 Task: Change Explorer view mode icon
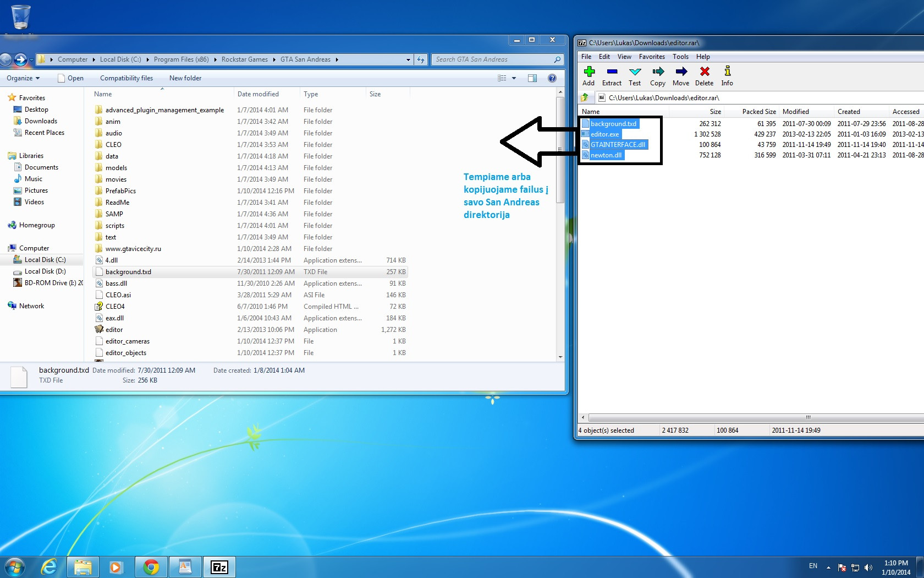[x=502, y=78]
